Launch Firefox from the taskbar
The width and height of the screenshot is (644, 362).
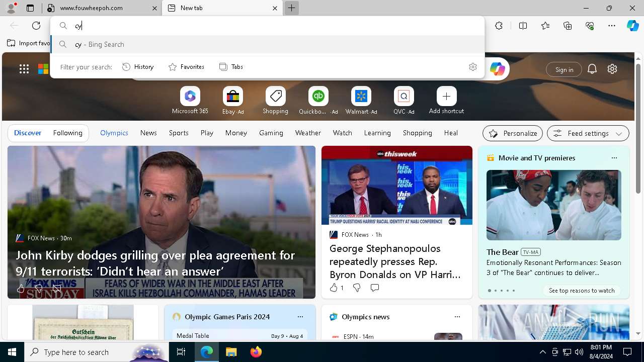click(256, 352)
